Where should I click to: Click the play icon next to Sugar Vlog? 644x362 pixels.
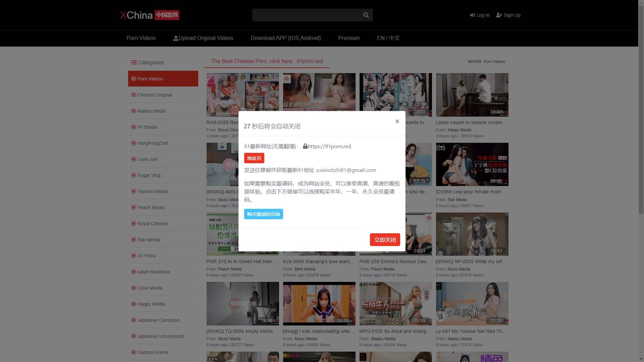tap(133, 175)
